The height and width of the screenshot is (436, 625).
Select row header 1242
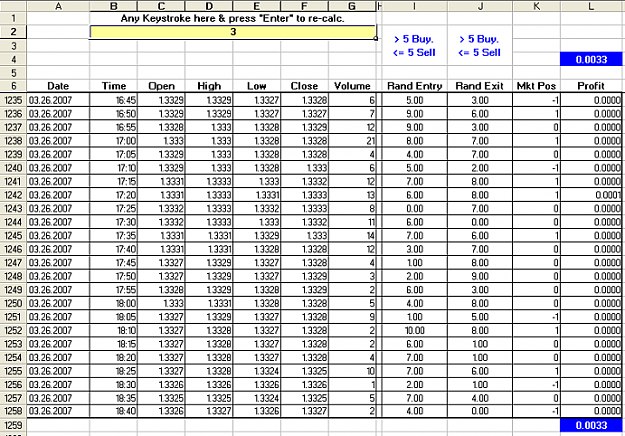(13, 195)
